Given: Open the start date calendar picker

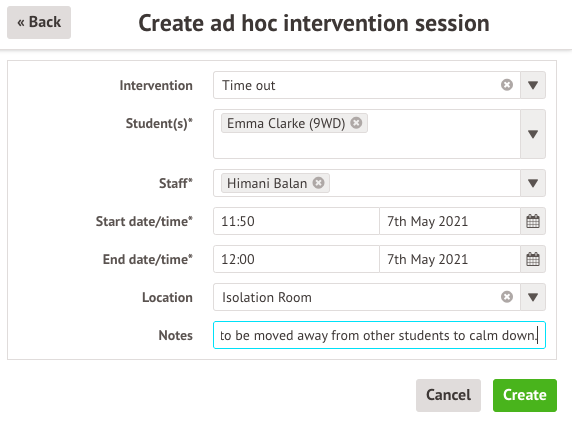Looking at the screenshot, I should click(533, 221).
